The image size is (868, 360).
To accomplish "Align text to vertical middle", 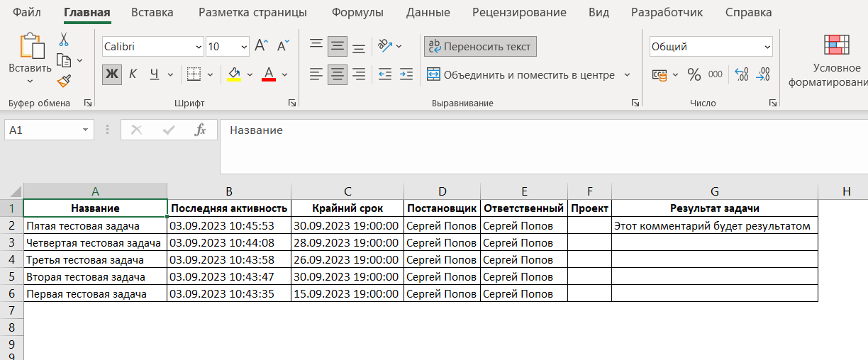I will click(x=338, y=47).
